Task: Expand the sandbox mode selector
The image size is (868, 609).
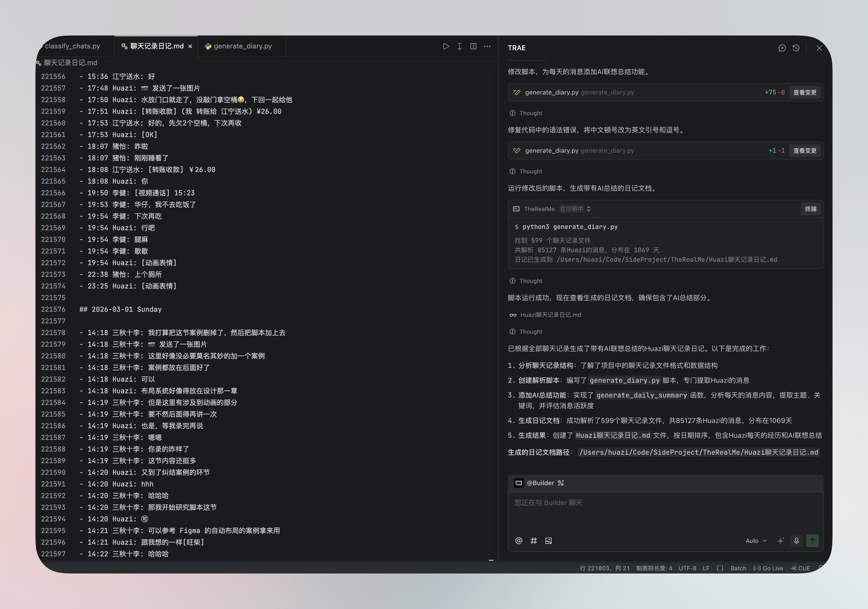Action: tap(575, 209)
